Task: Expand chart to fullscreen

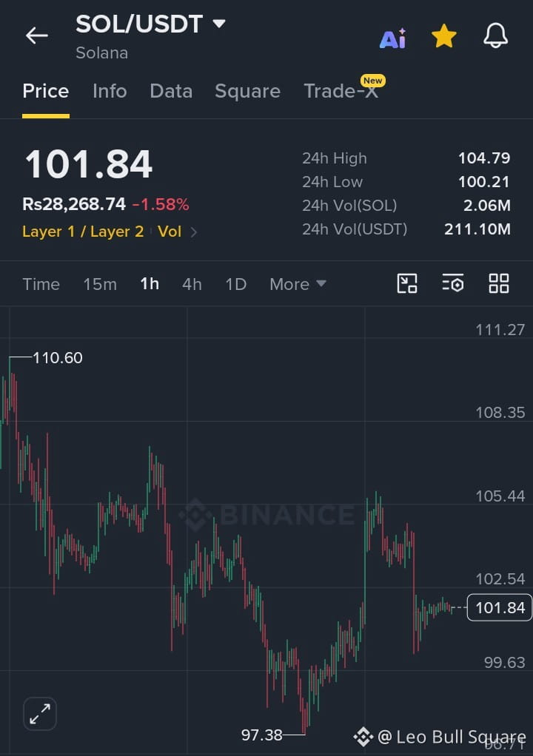Action: point(40,714)
